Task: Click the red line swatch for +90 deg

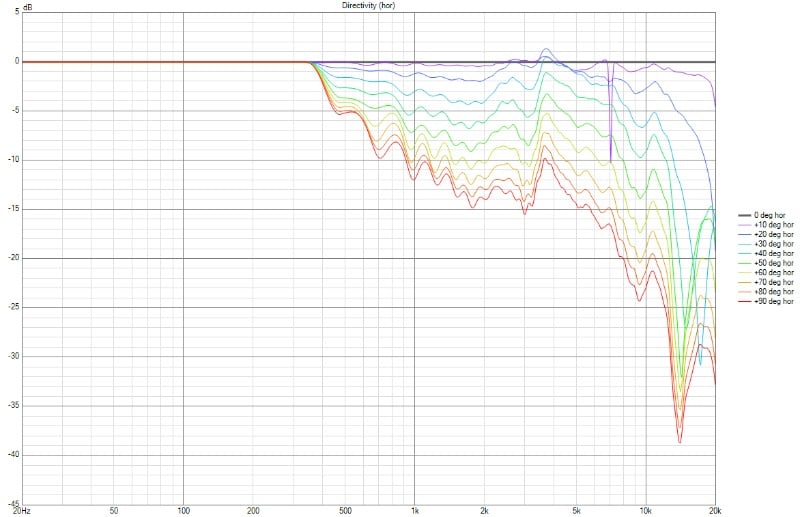Action: pyautogui.click(x=743, y=300)
